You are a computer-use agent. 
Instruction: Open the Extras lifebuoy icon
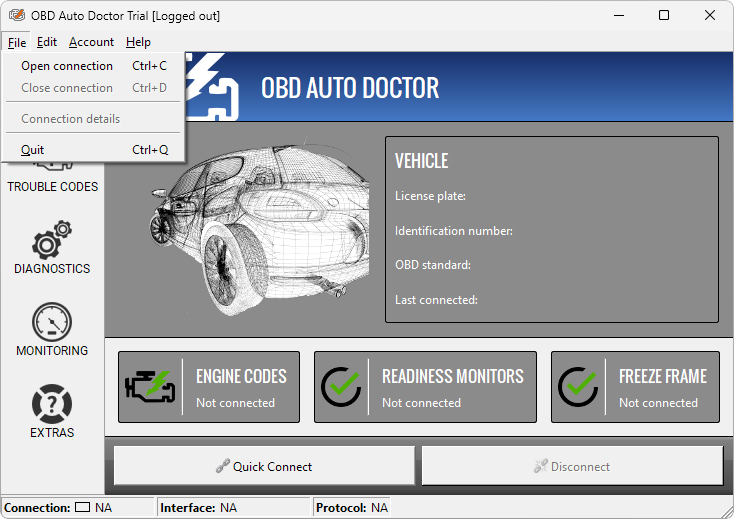pos(52,404)
